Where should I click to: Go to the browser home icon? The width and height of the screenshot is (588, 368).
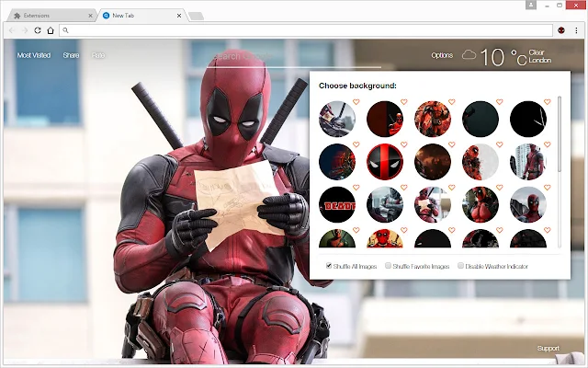point(51,30)
